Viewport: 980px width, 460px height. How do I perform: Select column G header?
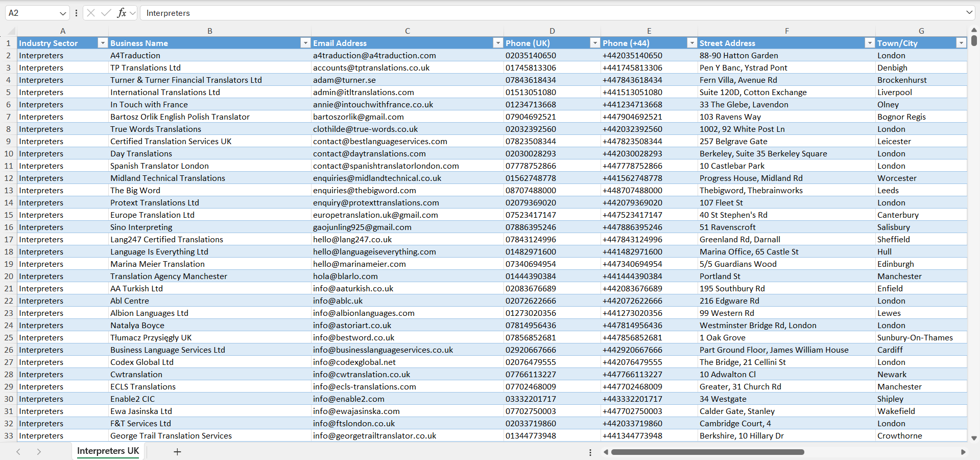click(x=921, y=31)
